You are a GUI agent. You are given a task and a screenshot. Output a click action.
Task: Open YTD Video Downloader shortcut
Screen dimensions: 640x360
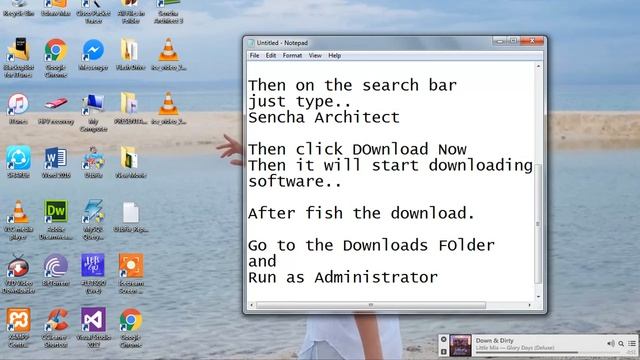[18, 273]
